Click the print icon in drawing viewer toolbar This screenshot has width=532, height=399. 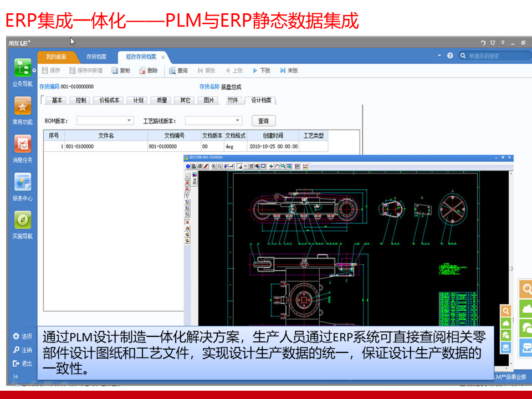coord(200,166)
